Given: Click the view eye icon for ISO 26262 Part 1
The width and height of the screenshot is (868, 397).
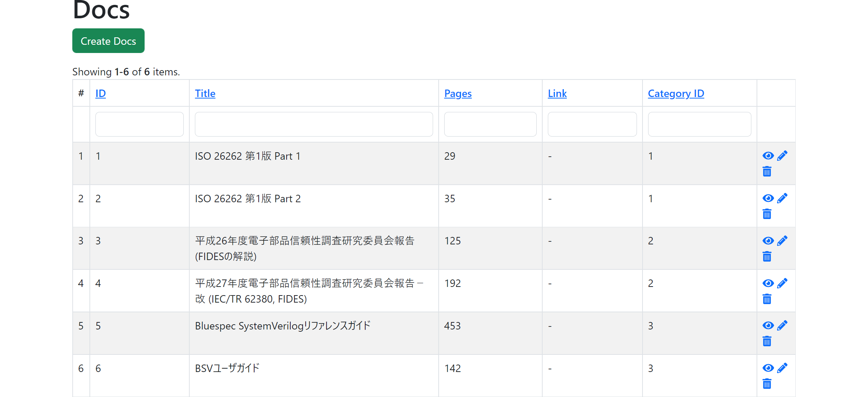Looking at the screenshot, I should (768, 156).
